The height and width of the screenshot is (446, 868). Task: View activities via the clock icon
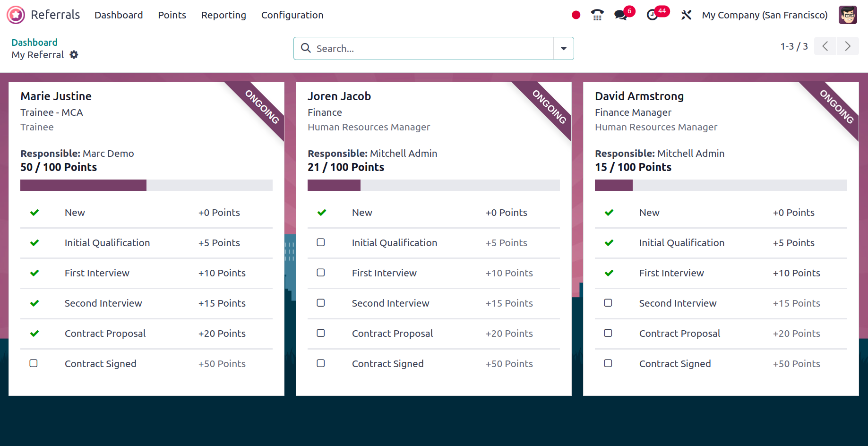(x=653, y=15)
